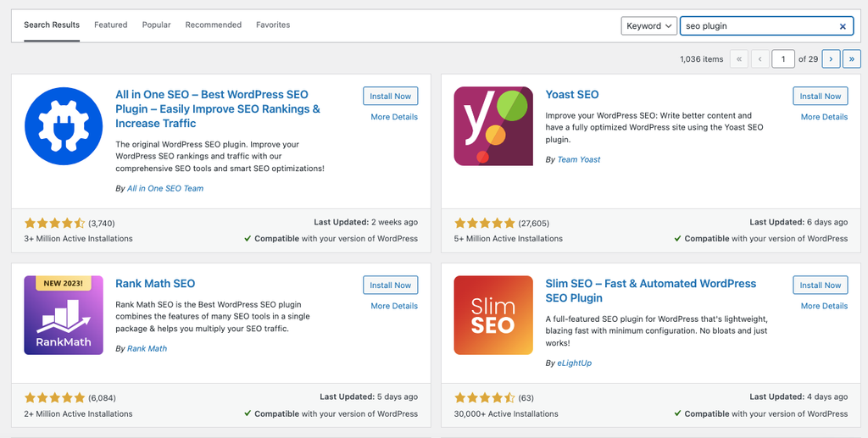The height and width of the screenshot is (438, 868).
Task: Click the Yoast SEO plugin logo
Action: point(493,126)
